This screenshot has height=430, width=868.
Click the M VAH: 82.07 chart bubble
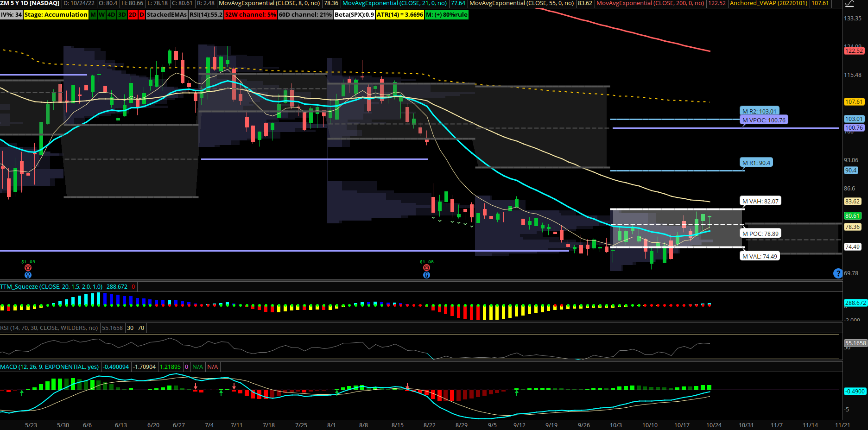(x=760, y=201)
